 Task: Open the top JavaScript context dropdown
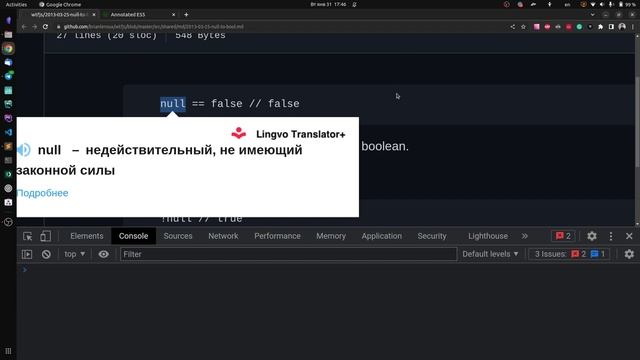75,254
